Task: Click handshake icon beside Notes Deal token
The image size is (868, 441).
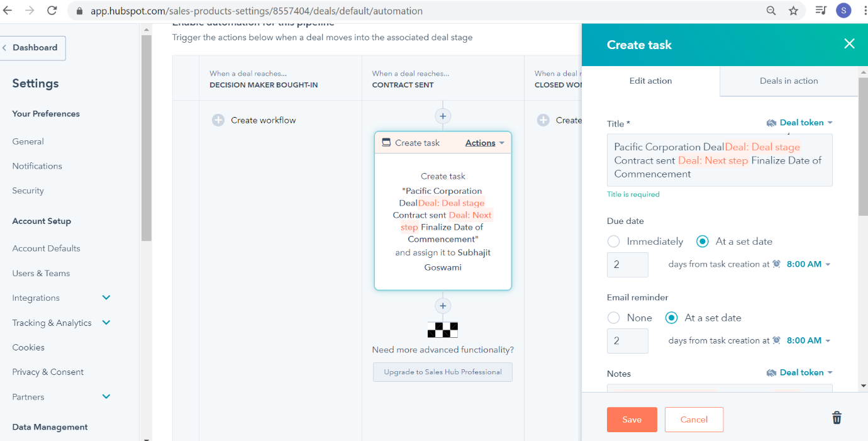Action: [771, 372]
